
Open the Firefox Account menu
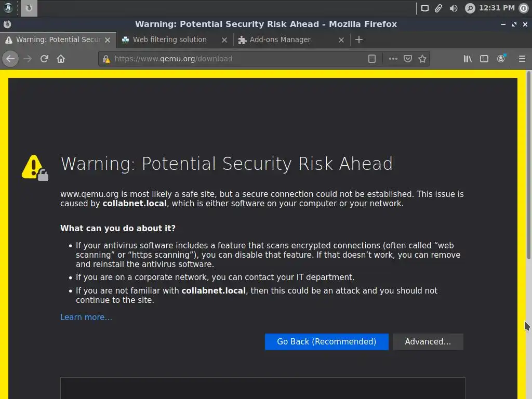(x=501, y=59)
